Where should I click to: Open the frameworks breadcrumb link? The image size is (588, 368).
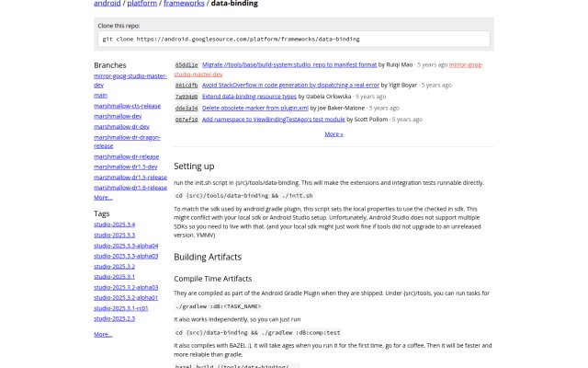[184, 4]
